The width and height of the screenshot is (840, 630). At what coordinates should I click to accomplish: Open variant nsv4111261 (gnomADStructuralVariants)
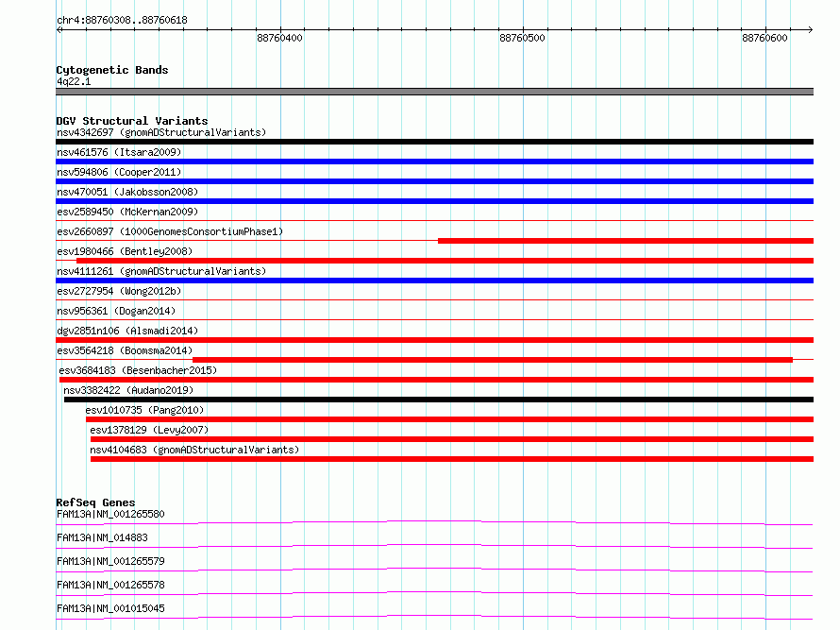[x=161, y=271]
